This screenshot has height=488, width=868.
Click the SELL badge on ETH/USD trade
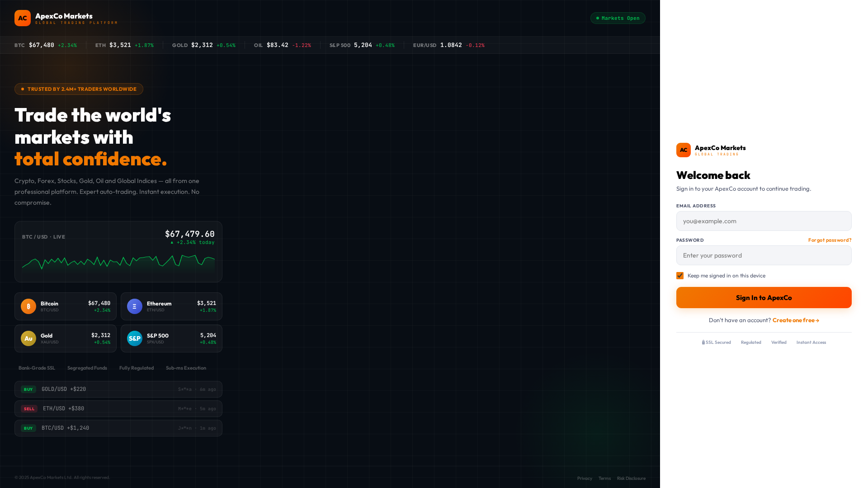click(28, 408)
